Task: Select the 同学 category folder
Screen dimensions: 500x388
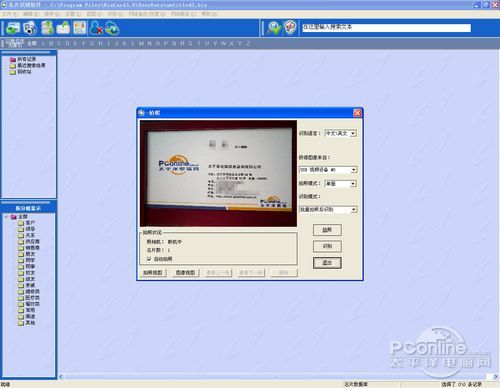Action: [x=30, y=260]
